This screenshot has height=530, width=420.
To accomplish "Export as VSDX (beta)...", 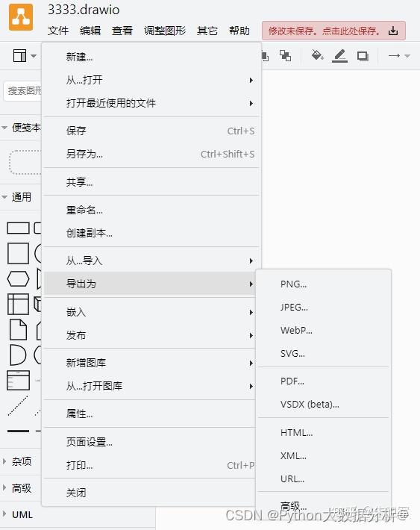I will 324,405.
